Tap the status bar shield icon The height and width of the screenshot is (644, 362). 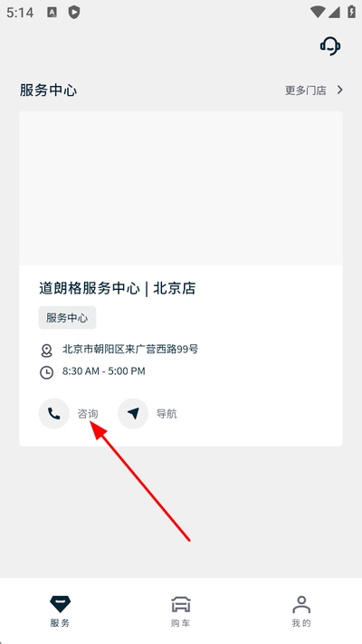74,13
